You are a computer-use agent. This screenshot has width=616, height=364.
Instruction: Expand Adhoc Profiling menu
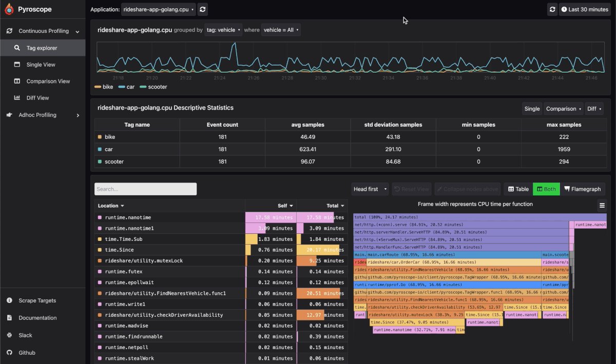pyautogui.click(x=43, y=115)
